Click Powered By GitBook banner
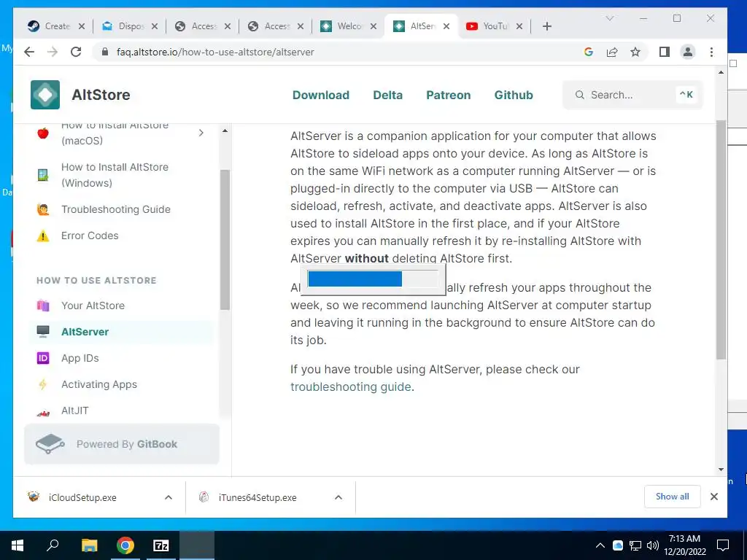 (122, 444)
